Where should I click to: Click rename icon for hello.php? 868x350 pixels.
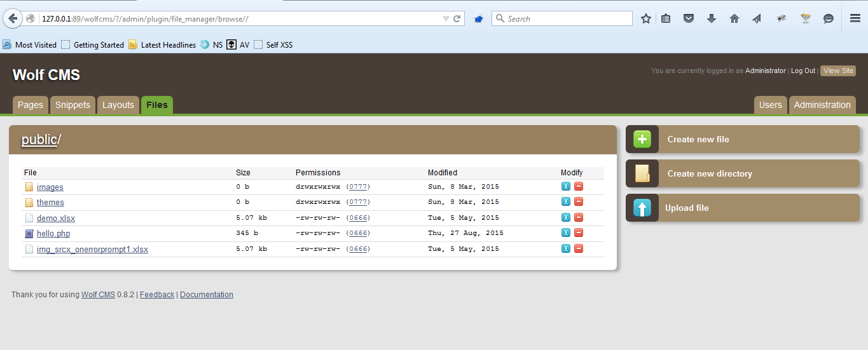point(566,232)
